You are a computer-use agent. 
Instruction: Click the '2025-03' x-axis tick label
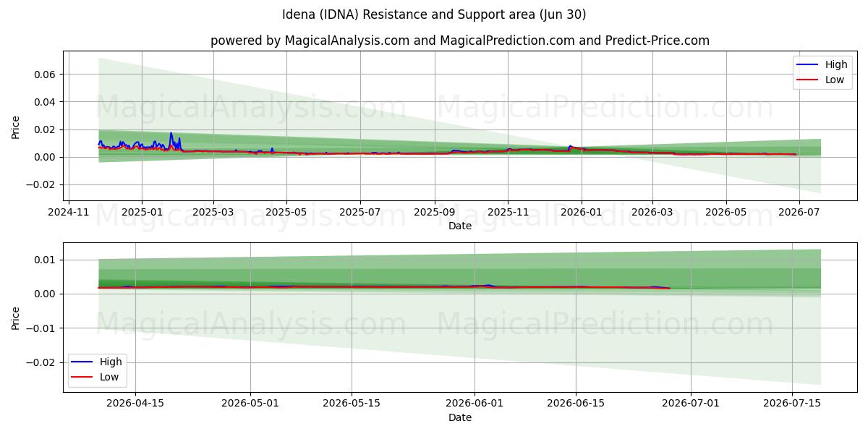(x=213, y=212)
